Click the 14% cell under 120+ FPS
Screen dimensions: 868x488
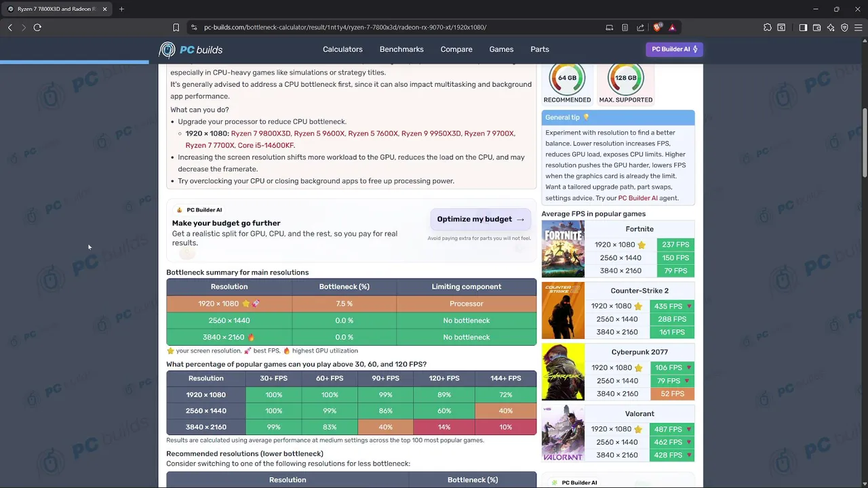pos(444,427)
